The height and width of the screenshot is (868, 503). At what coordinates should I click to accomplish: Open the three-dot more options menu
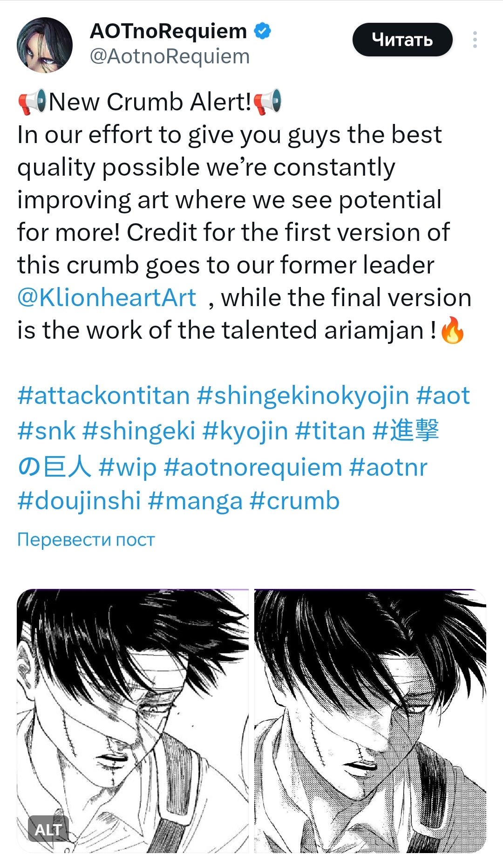(475, 40)
